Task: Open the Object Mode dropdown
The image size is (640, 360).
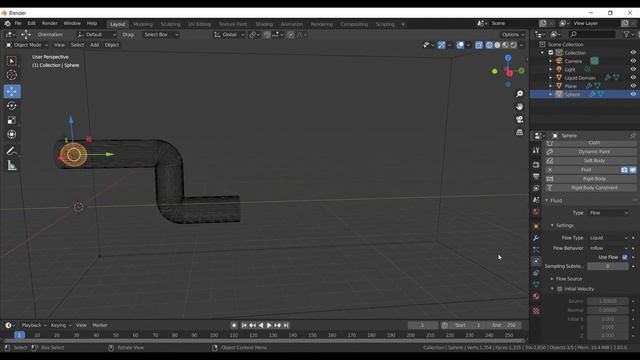Action: point(27,45)
